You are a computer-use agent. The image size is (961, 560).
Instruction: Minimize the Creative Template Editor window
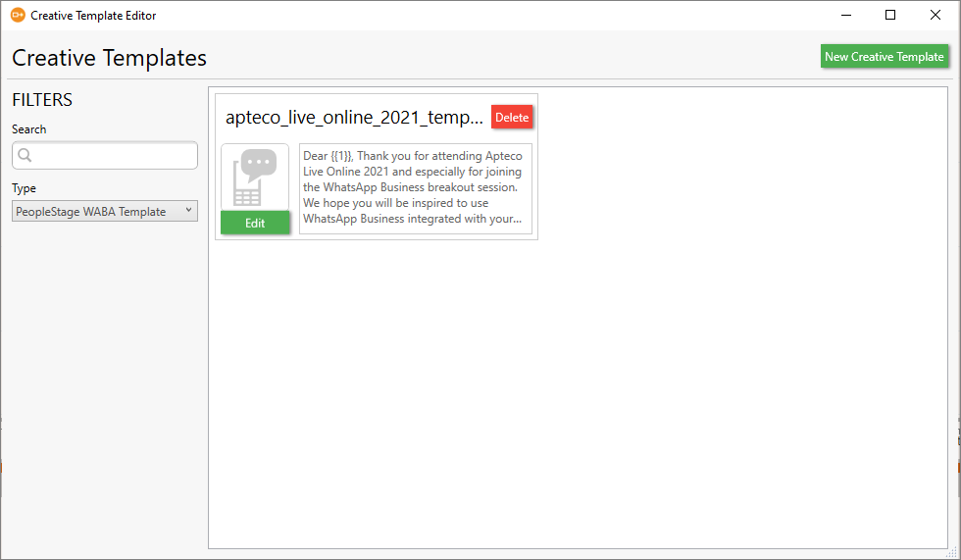pyautogui.click(x=846, y=16)
